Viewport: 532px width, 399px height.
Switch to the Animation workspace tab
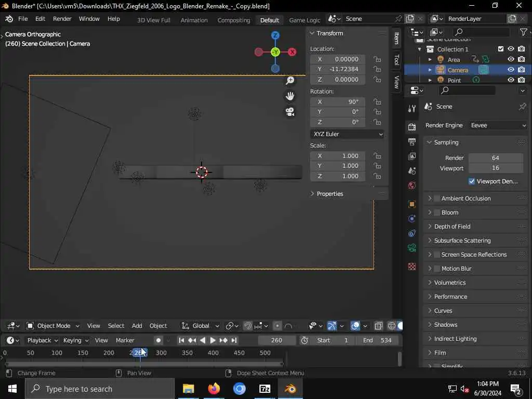(x=194, y=20)
